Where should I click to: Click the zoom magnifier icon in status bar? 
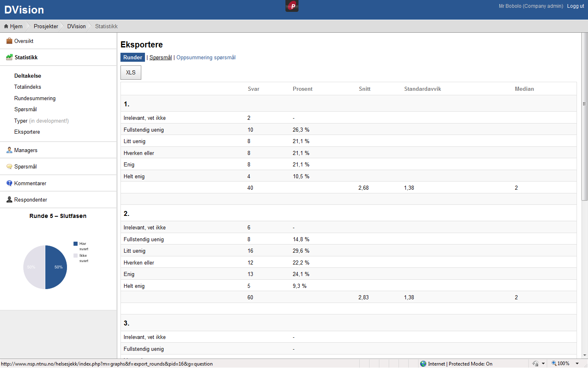(554, 364)
